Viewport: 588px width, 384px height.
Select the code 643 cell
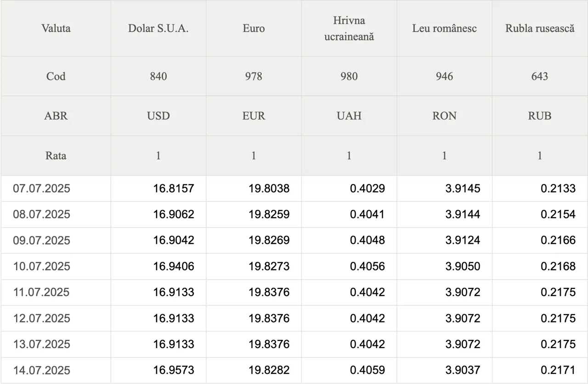[540, 76]
